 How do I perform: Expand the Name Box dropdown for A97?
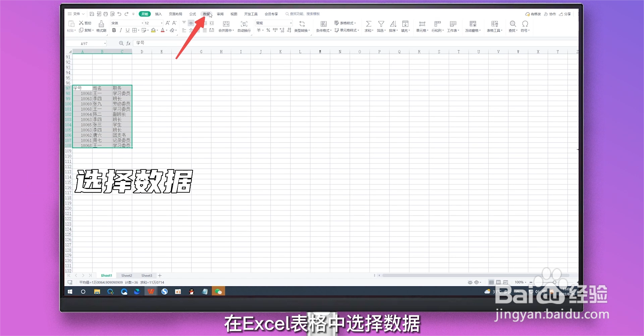(x=105, y=44)
